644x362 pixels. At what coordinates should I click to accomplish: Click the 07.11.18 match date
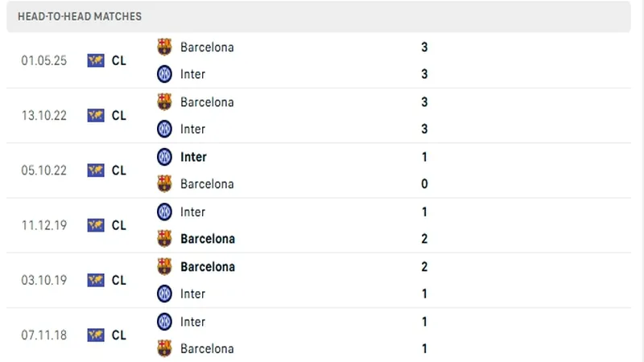[x=45, y=335]
